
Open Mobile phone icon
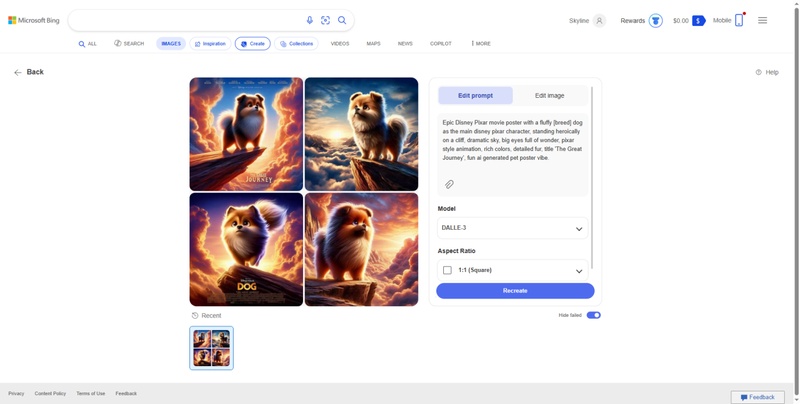tap(739, 20)
